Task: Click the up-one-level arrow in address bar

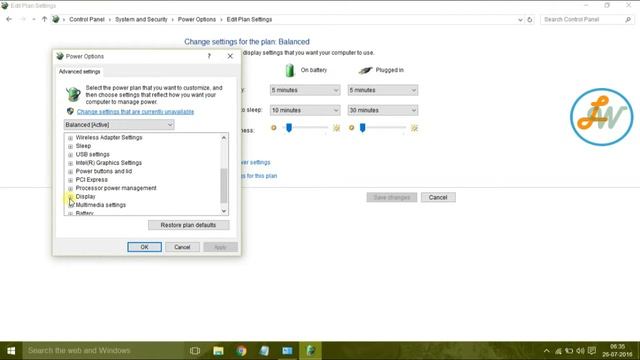Action: pyautogui.click(x=44, y=19)
